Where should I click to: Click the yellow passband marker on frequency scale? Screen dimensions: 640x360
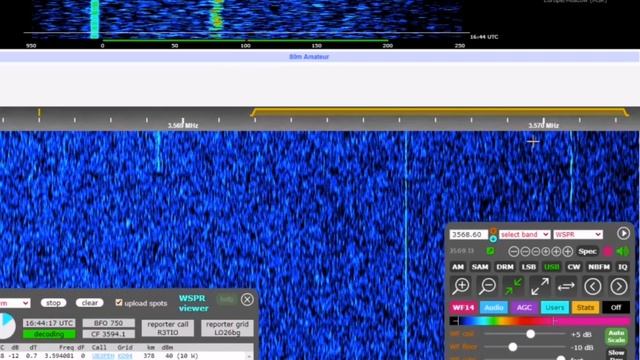click(440, 112)
